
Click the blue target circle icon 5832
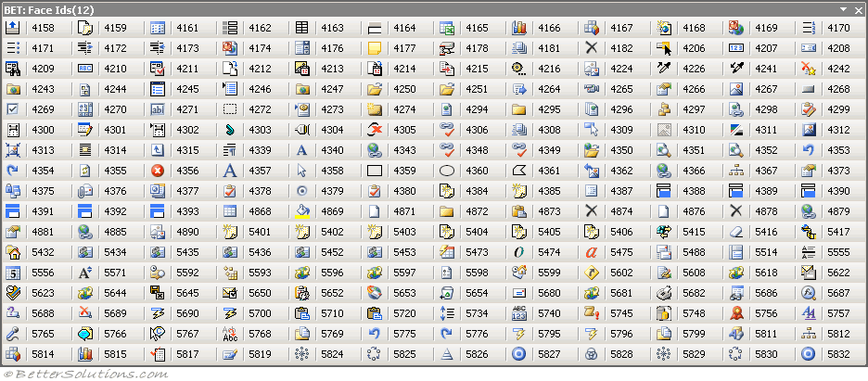click(x=809, y=354)
